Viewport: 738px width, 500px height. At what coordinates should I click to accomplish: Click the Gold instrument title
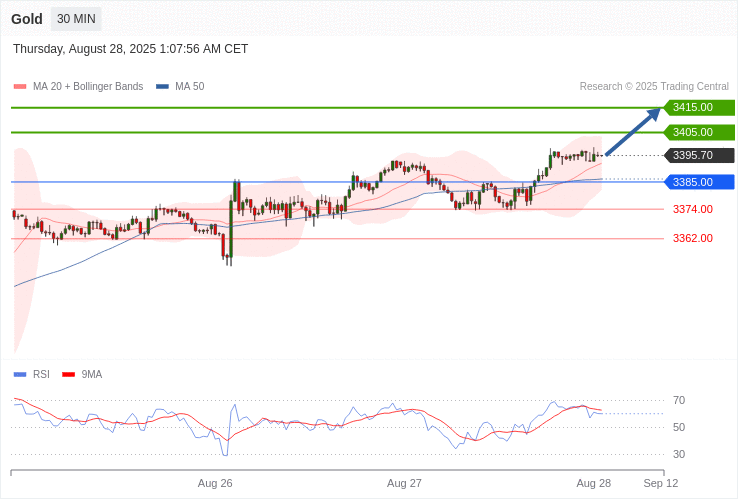27,19
